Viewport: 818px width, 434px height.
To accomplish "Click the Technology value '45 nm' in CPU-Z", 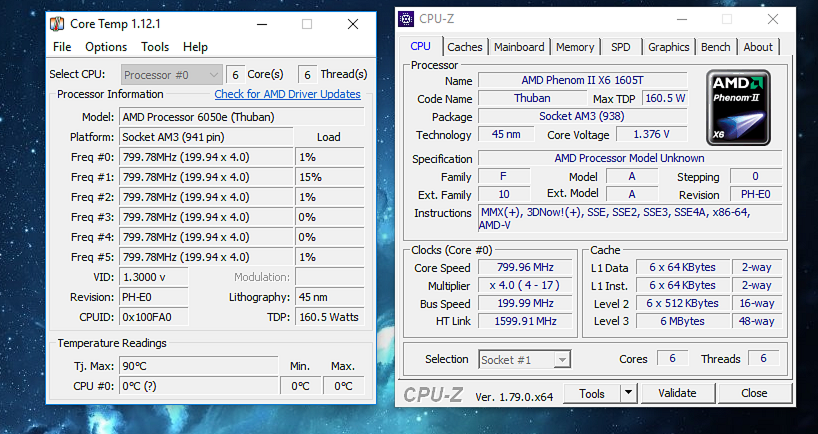I will (x=506, y=134).
